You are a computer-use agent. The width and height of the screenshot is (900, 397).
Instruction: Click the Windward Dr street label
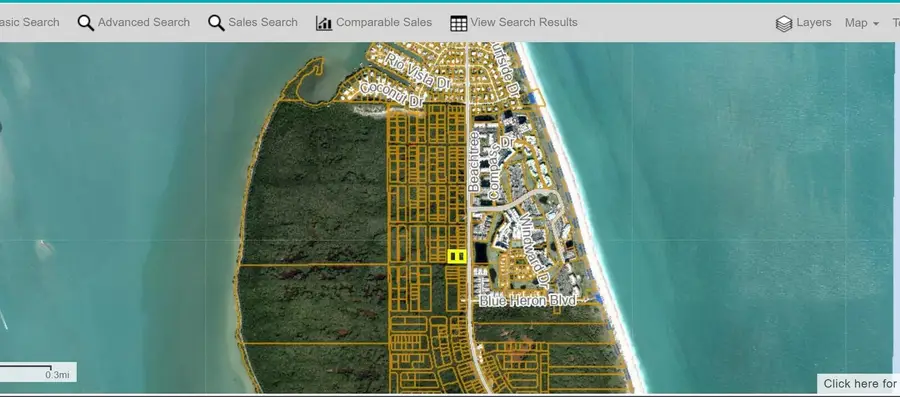[534, 251]
